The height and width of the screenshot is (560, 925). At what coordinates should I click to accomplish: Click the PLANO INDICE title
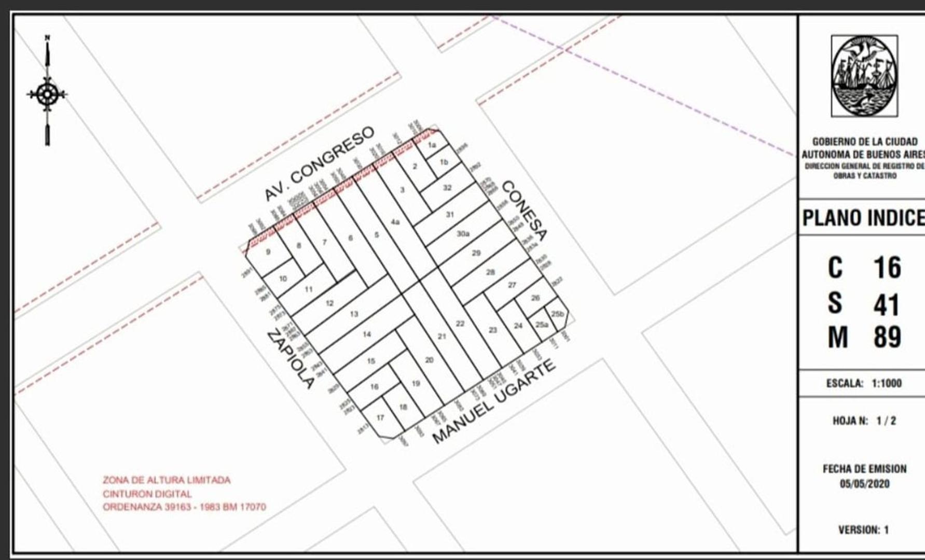[x=863, y=218]
